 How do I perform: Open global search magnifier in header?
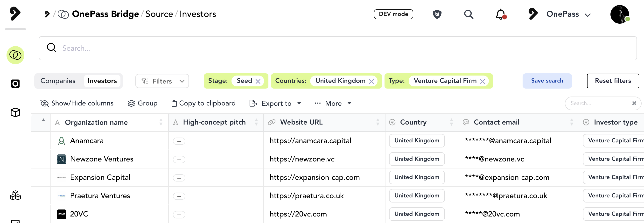click(x=469, y=14)
